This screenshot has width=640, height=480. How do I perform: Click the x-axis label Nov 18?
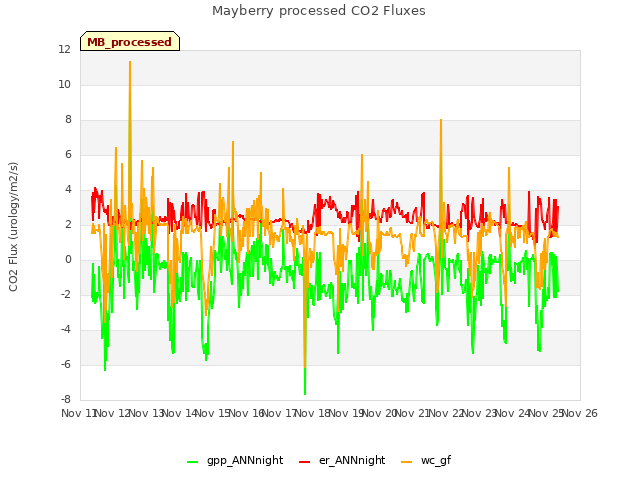tap(312, 413)
